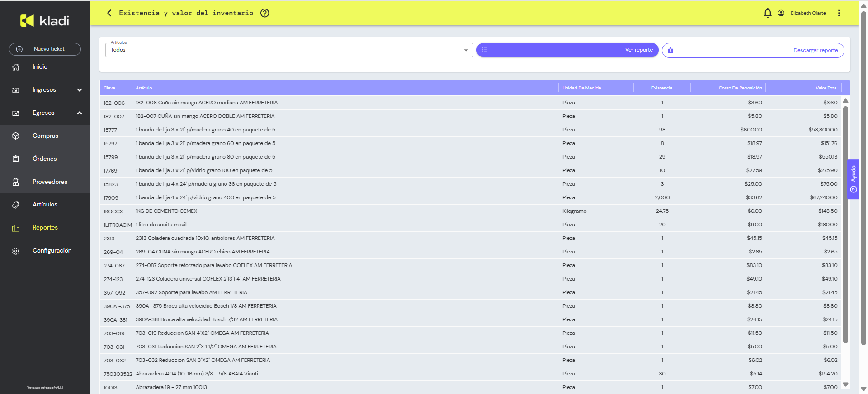Click the Ingresos icon in sidebar
Image resolution: width=868 pixels, height=394 pixels.
[16, 90]
